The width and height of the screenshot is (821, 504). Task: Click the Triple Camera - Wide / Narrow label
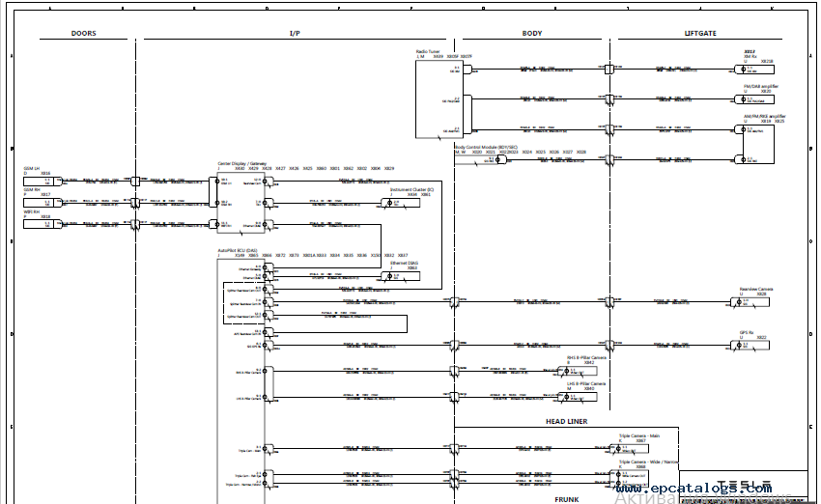(648, 462)
